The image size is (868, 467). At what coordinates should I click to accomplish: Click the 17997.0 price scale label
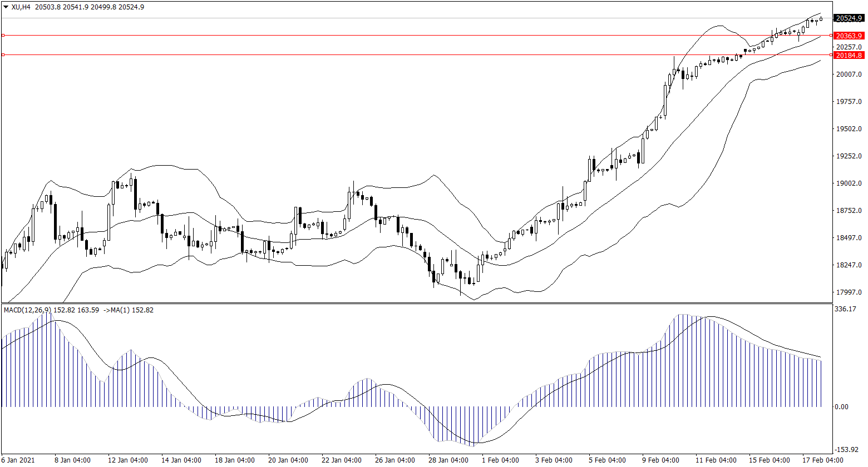[849, 292]
